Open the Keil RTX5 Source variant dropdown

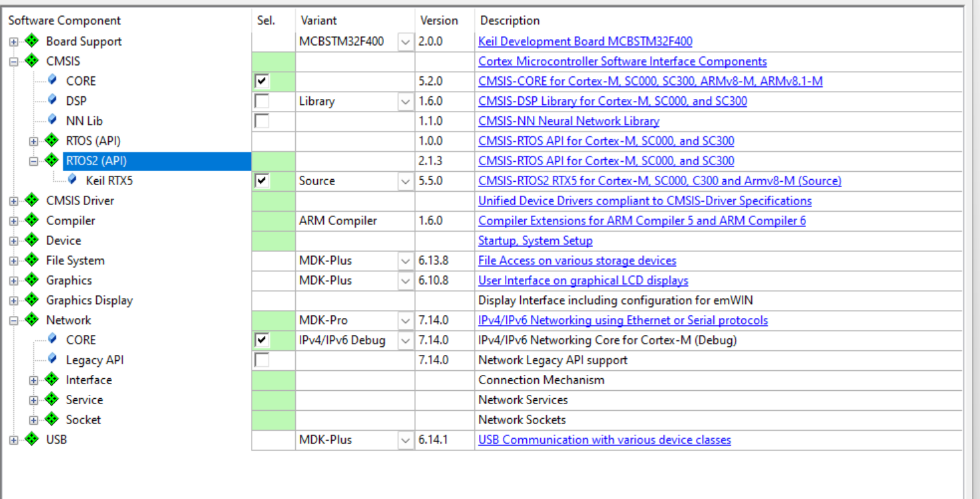(x=405, y=181)
